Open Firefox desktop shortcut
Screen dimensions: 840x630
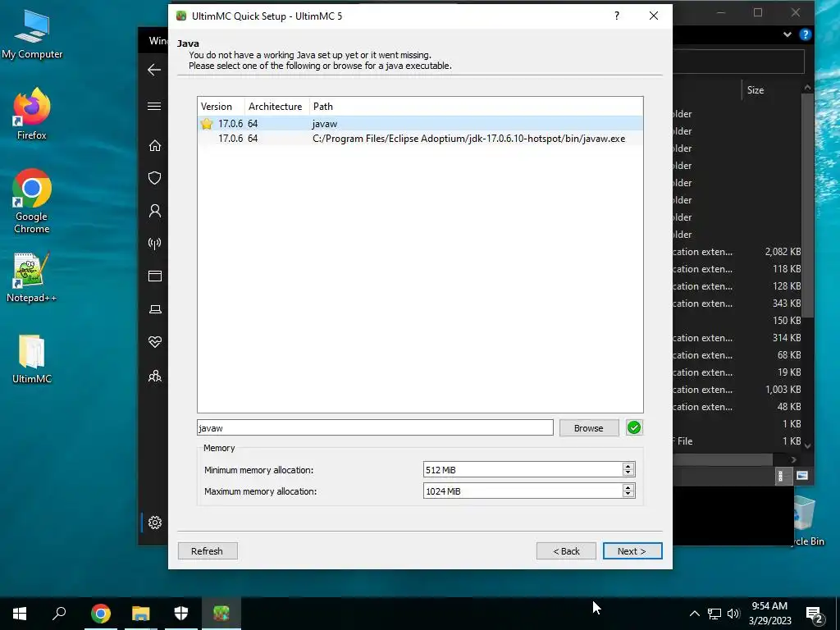tap(32, 113)
